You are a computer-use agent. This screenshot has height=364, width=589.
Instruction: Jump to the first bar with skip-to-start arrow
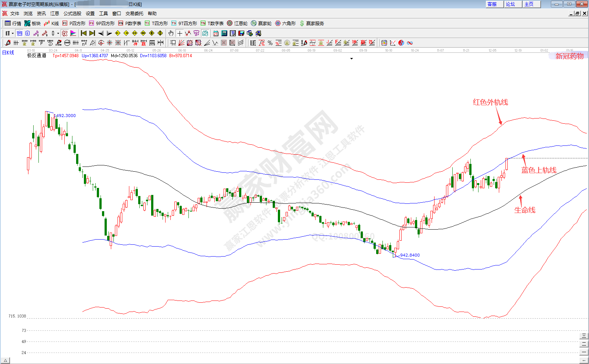(84, 33)
